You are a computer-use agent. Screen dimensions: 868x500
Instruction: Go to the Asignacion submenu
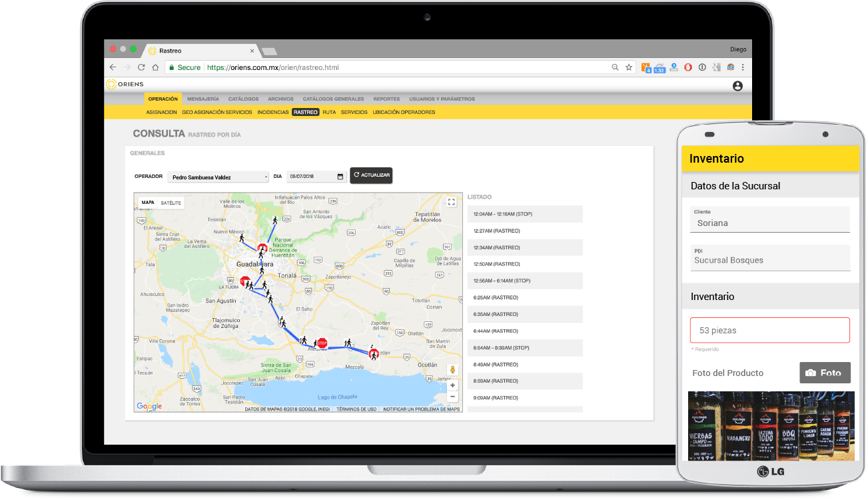pyautogui.click(x=162, y=113)
